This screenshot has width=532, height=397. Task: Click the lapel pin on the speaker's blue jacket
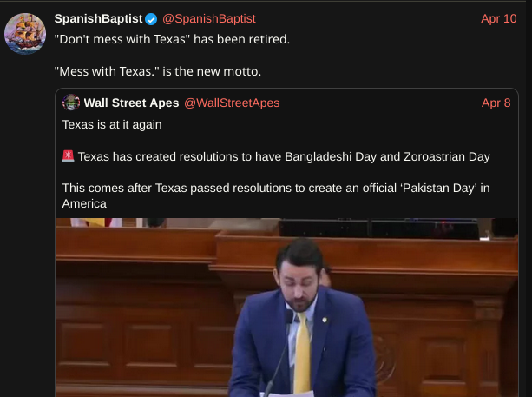[x=325, y=320]
